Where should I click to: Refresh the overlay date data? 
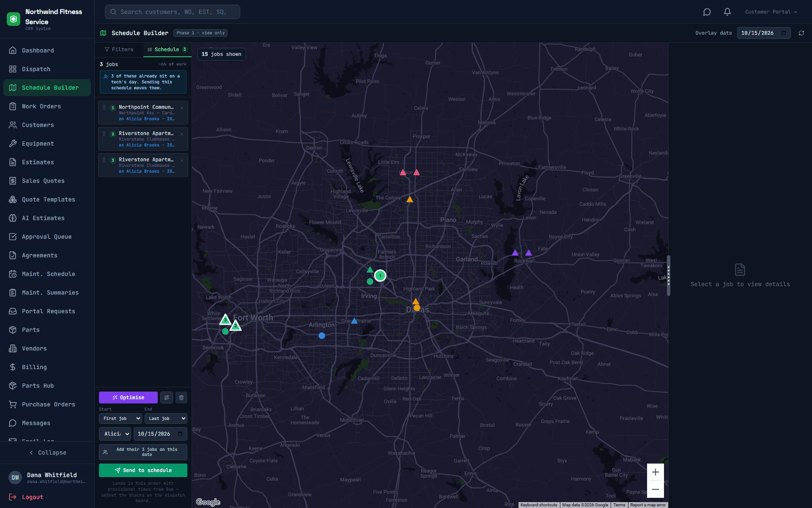(801, 33)
